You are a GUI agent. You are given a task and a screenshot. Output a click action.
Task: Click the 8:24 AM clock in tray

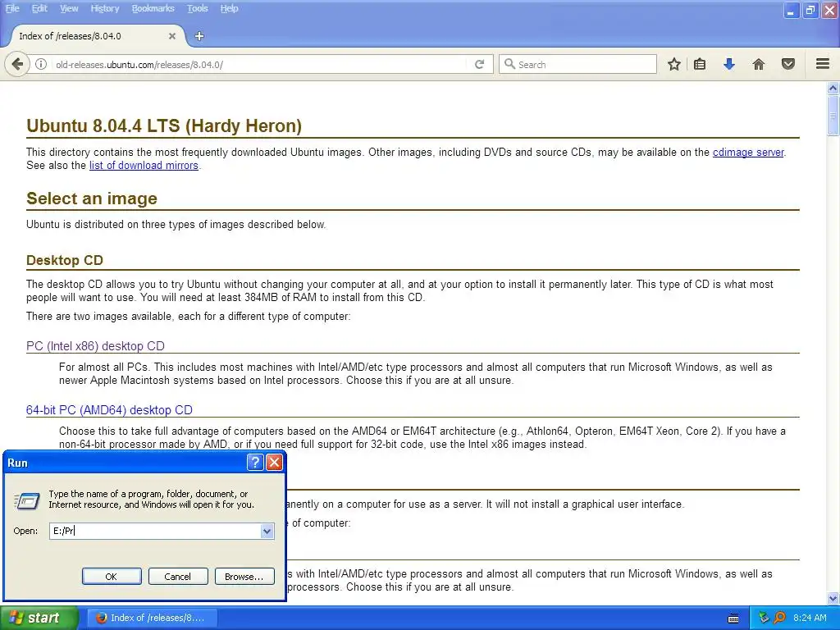[x=810, y=618]
